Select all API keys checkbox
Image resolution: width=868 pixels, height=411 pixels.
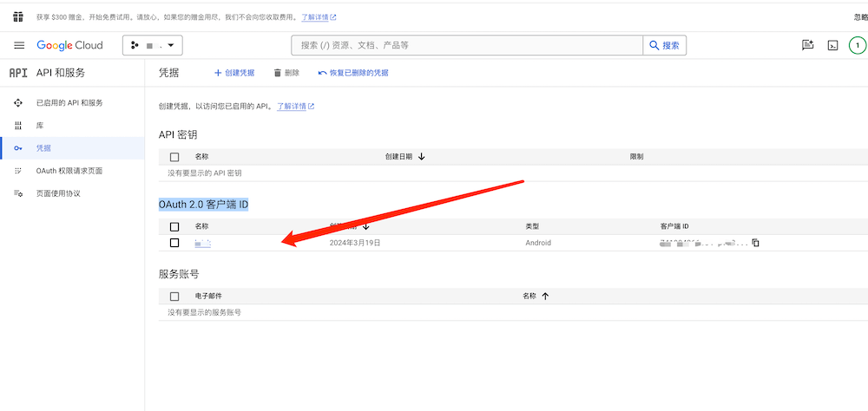tap(174, 157)
